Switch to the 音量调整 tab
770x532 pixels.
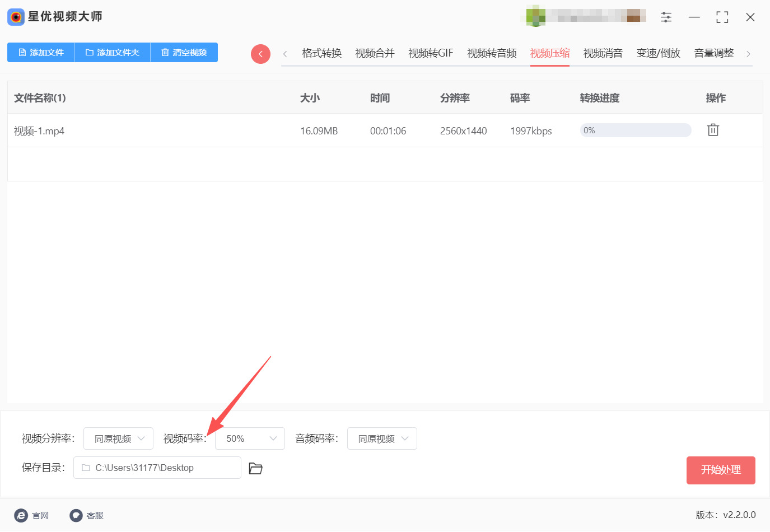pos(714,53)
